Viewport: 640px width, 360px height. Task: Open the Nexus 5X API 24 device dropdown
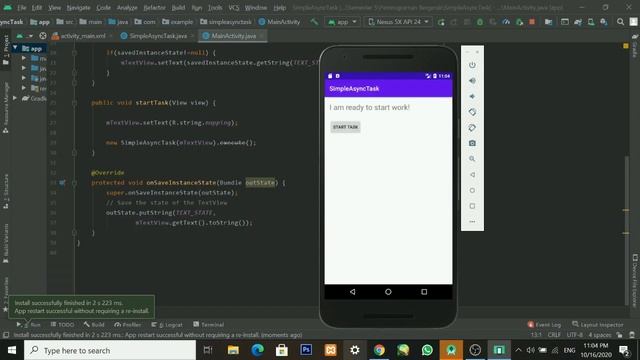click(x=398, y=22)
